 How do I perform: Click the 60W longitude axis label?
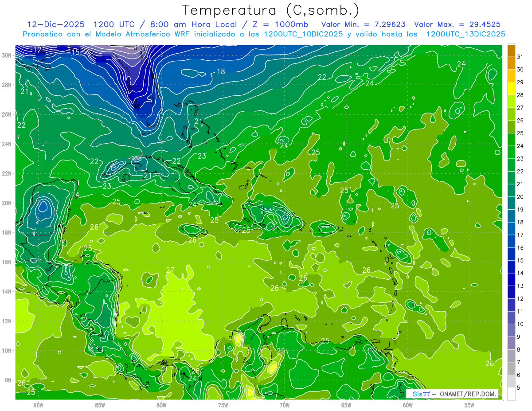coord(408,405)
